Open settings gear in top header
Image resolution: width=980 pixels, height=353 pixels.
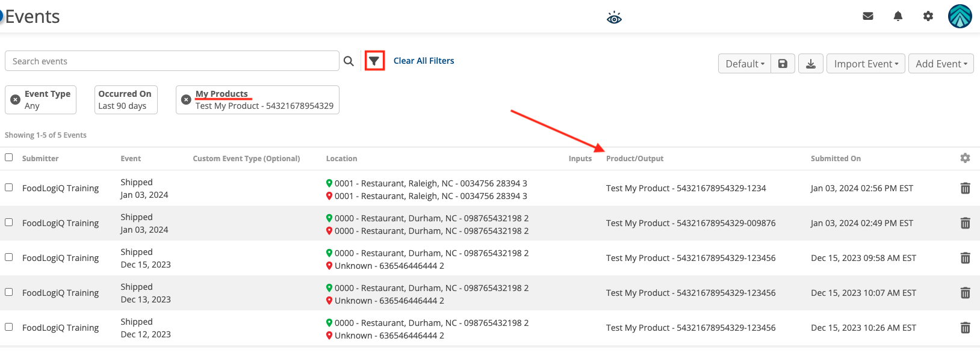[928, 16]
